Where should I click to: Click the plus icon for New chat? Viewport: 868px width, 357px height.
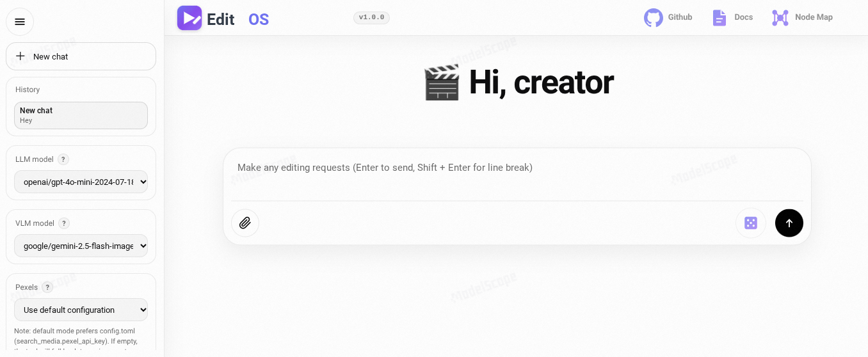20,56
